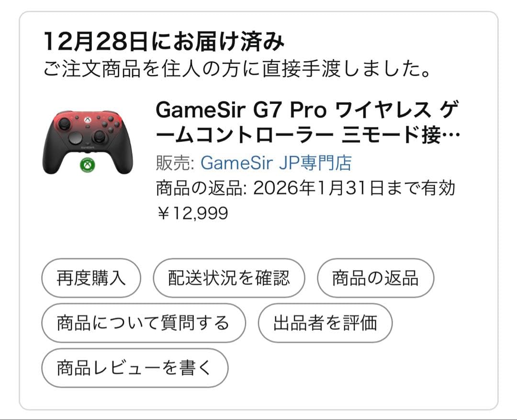Start a return with 商品の返品
The image size is (517, 420).
(x=376, y=278)
